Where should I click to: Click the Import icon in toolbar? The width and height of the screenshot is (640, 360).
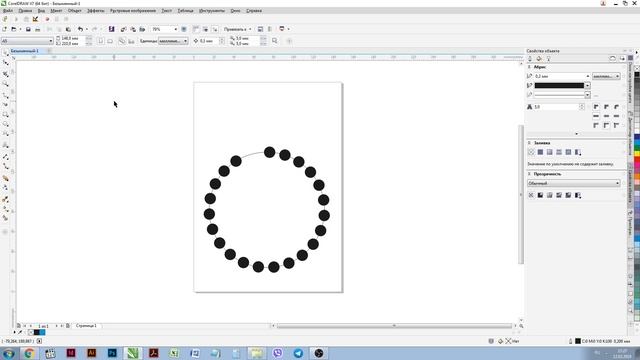[x=123, y=29]
